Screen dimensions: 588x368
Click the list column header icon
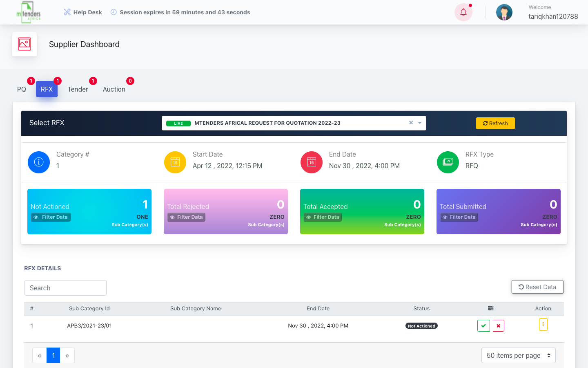pos(491,308)
